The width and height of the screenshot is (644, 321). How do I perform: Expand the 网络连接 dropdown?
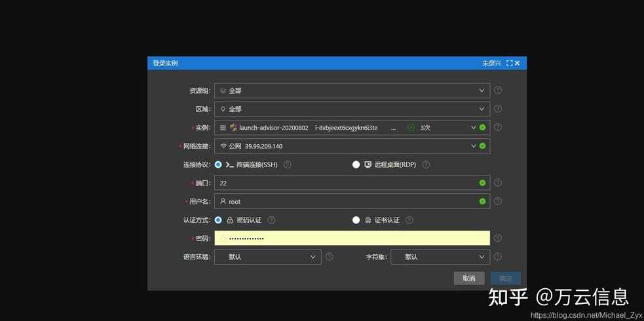[352, 146]
